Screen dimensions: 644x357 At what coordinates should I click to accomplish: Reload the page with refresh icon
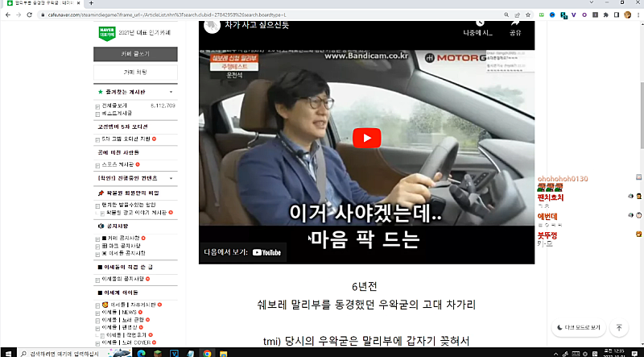tap(29, 15)
